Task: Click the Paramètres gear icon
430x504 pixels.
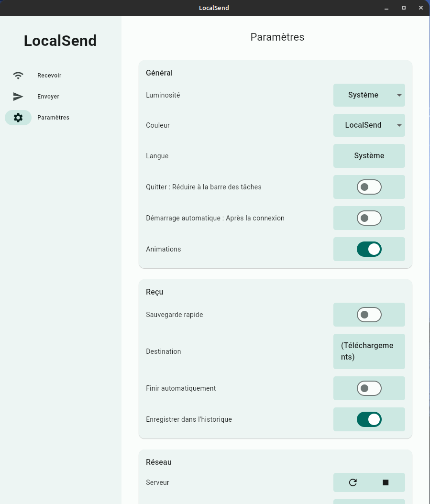Action: click(18, 118)
